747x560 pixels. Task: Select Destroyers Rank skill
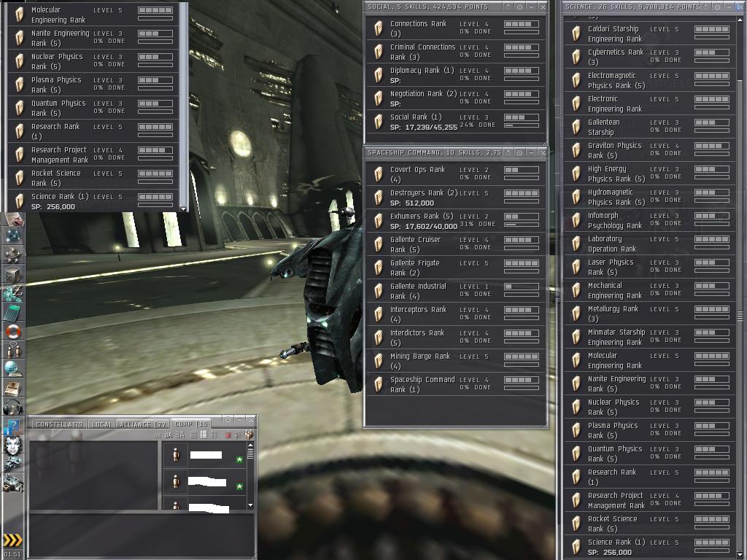pos(455,197)
